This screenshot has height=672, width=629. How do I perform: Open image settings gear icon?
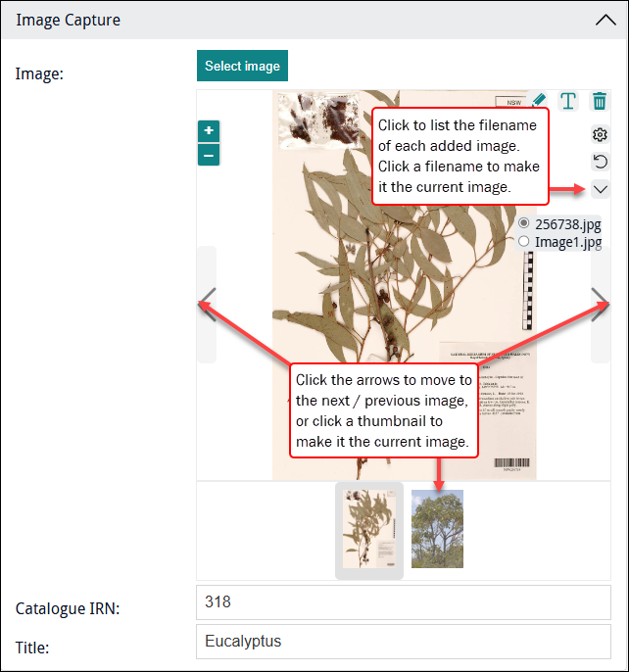click(x=601, y=135)
